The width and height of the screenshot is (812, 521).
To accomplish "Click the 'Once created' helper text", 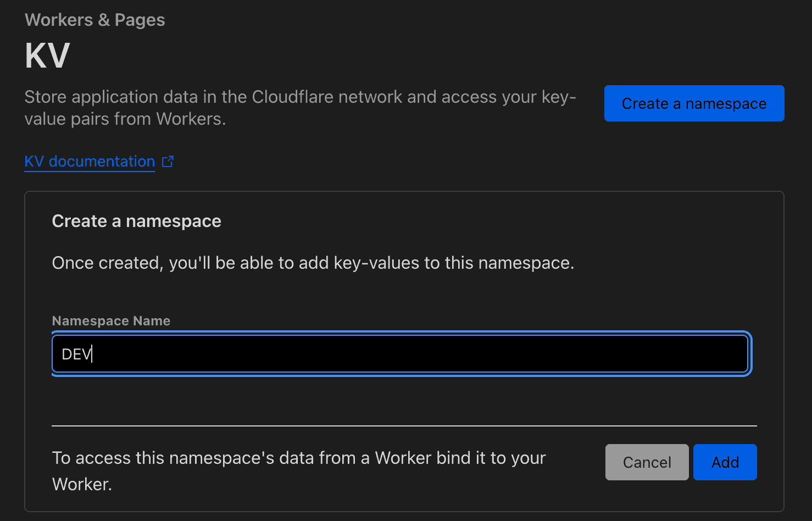I will point(313,263).
